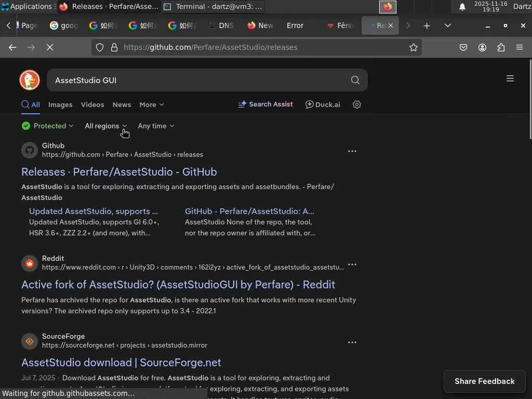Close the current Re browser tab
The image size is (532, 399).
tap(391, 25)
